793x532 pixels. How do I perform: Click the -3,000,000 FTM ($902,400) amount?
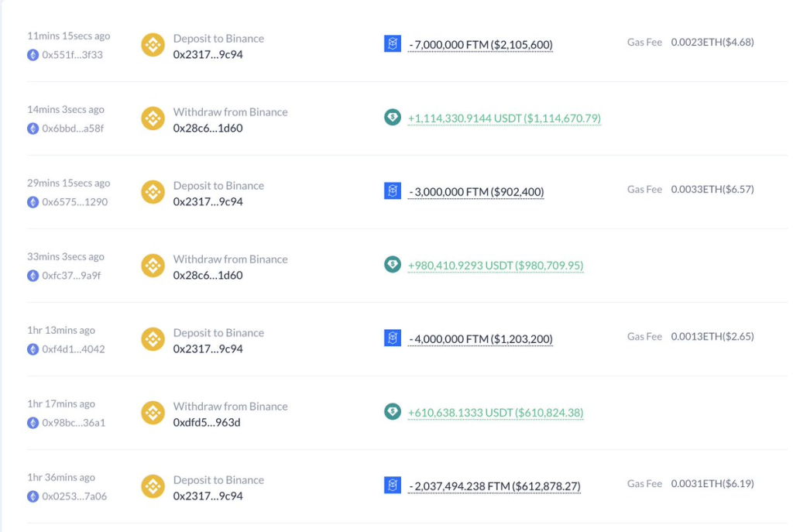coord(476,192)
